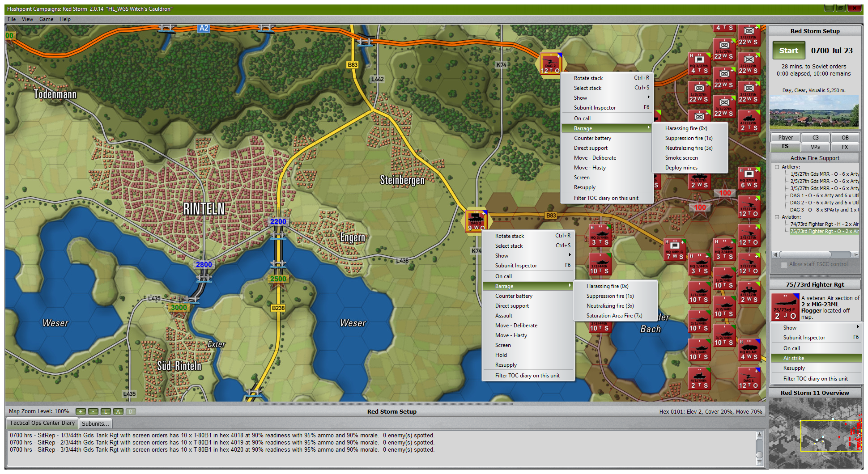Viewport: 868px width, 474px height.
Task: Select 1/5/27th Gds MRR artillery row
Action: (x=824, y=174)
